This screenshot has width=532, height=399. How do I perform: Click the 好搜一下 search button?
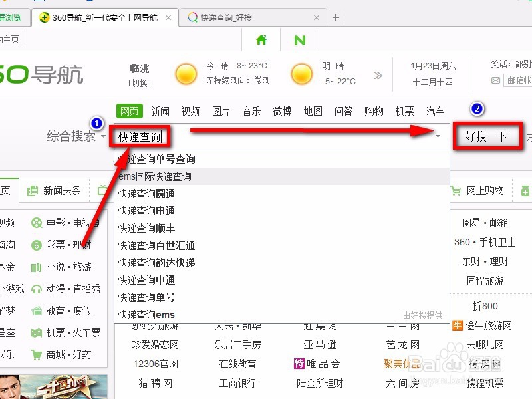tap(486, 136)
